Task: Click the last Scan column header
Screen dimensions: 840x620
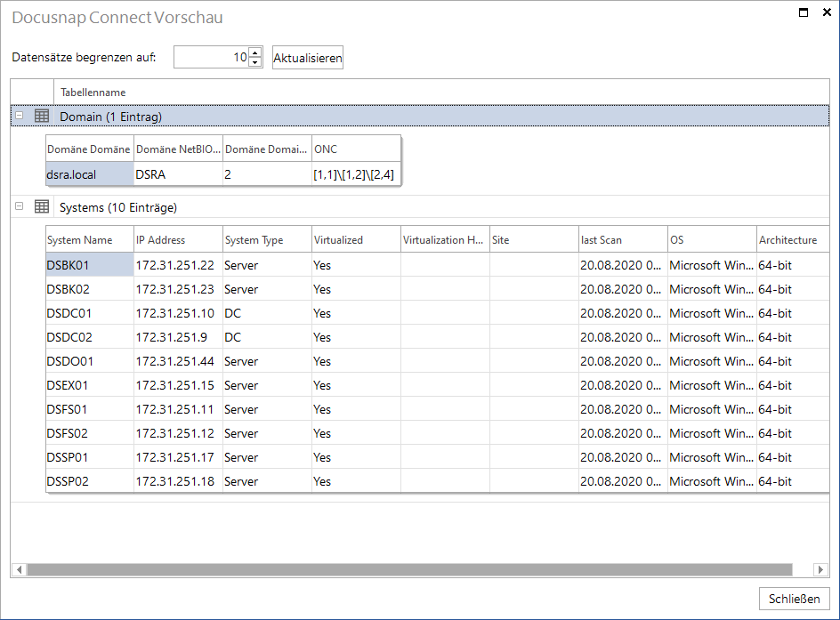Action: [623, 240]
